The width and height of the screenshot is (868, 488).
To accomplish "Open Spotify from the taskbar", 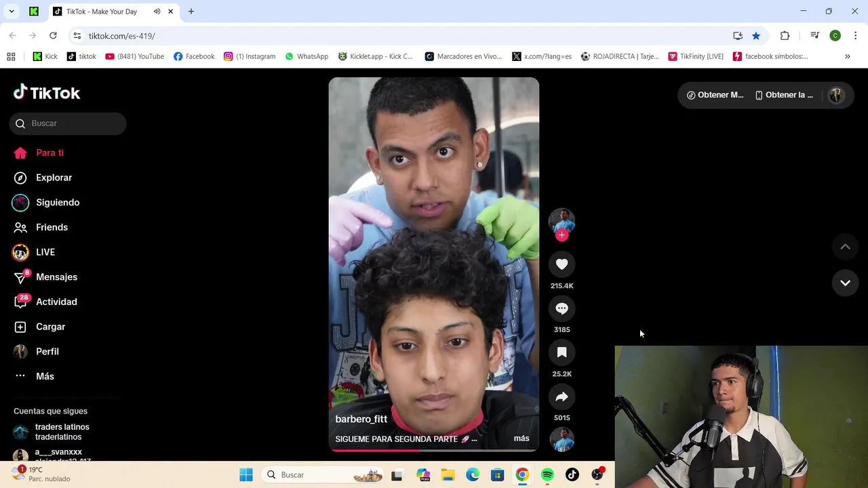I will point(547,475).
